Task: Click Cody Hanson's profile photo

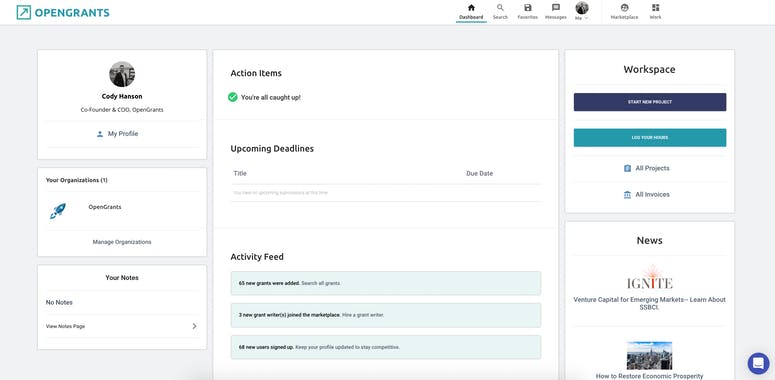Action: point(122,74)
